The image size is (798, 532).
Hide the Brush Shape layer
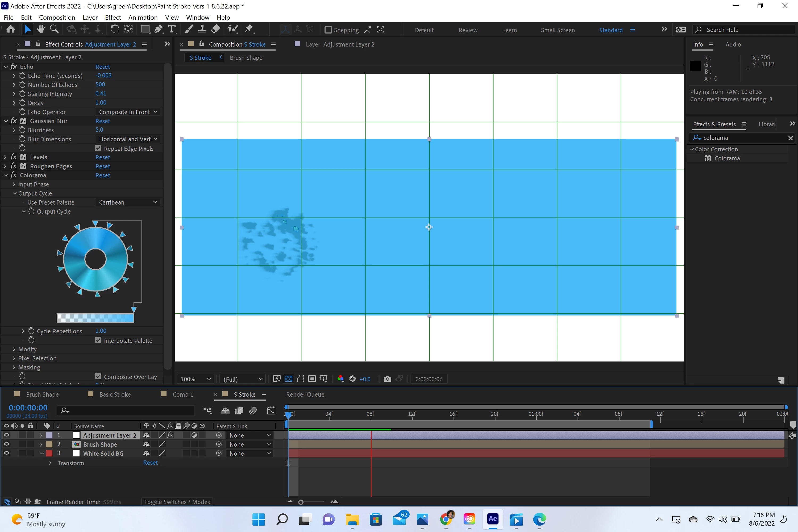point(6,444)
